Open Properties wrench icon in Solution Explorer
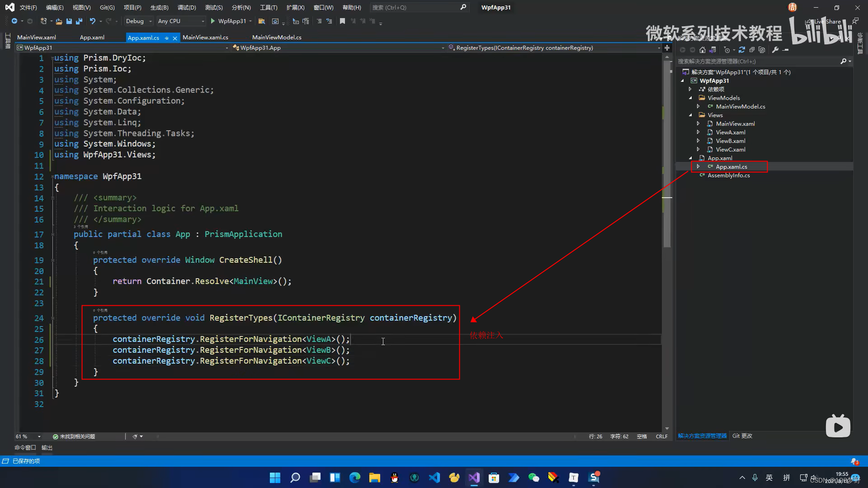Image resolution: width=868 pixels, height=488 pixels. (x=775, y=50)
